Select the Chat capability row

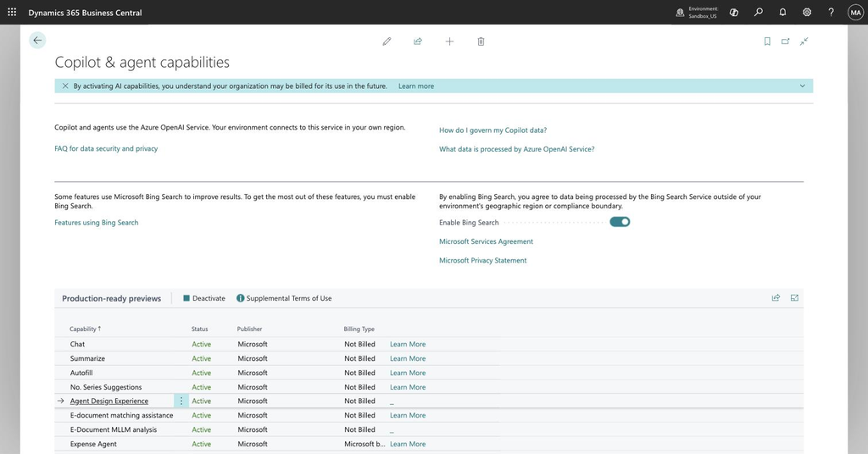(x=77, y=344)
